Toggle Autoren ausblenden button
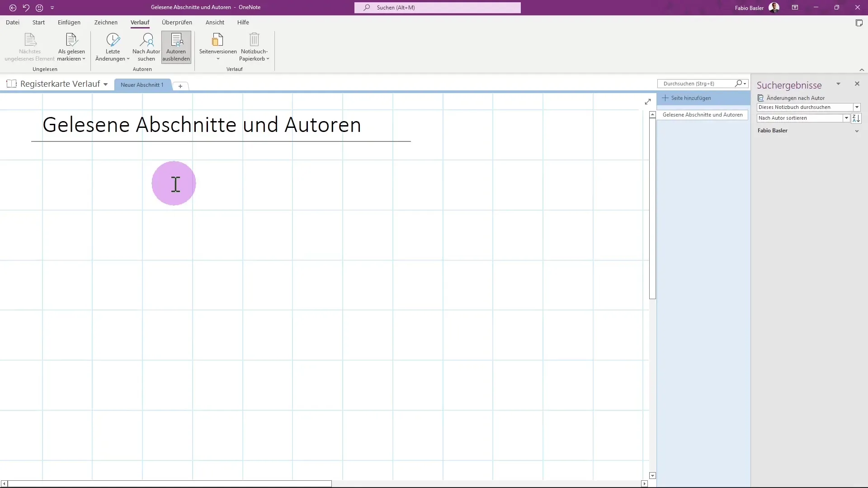 [x=176, y=47]
